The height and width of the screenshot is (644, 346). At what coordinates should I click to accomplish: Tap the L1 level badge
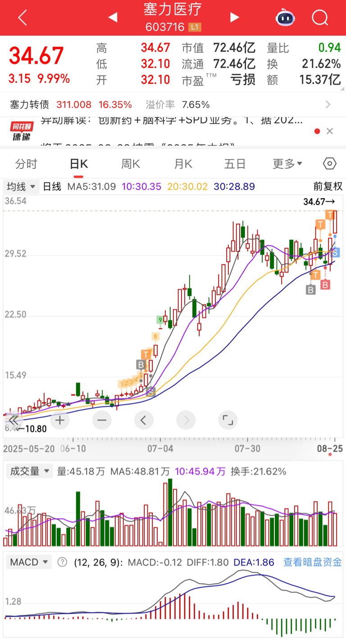tap(195, 27)
